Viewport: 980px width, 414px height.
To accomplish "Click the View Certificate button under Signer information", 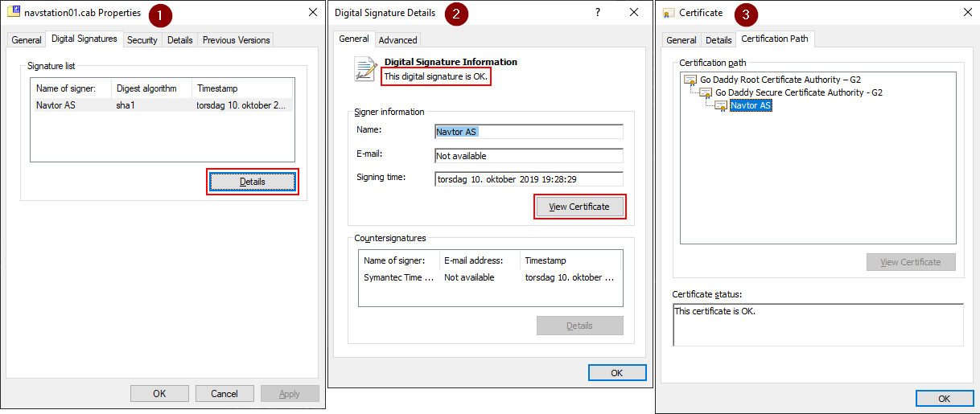I will point(579,207).
